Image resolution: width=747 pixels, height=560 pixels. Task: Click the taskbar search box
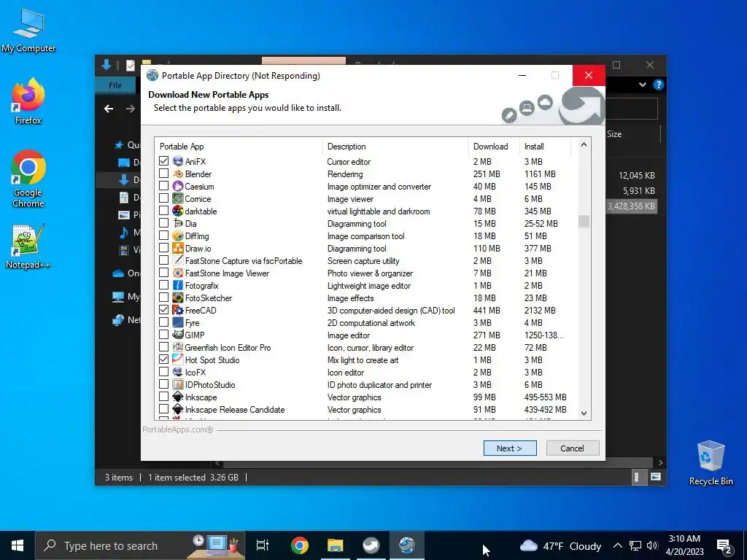pyautogui.click(x=140, y=545)
